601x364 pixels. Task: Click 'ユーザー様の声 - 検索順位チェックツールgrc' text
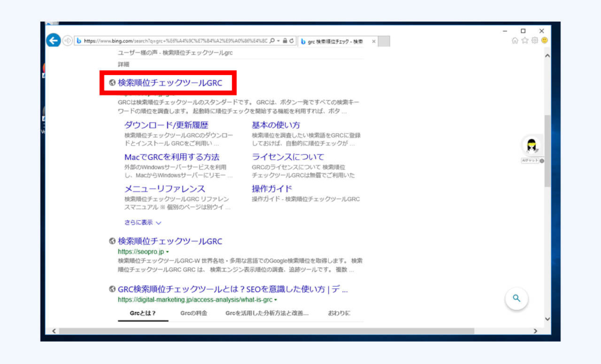(175, 53)
